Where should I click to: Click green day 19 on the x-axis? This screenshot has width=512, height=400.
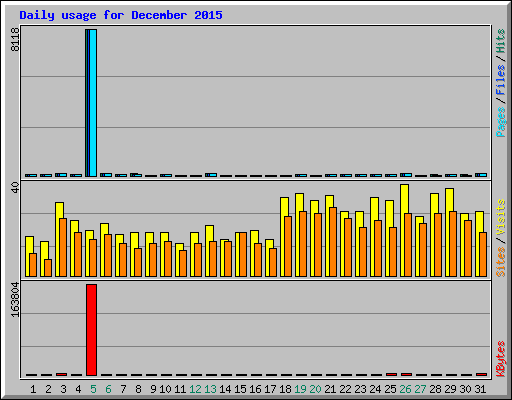300,389
